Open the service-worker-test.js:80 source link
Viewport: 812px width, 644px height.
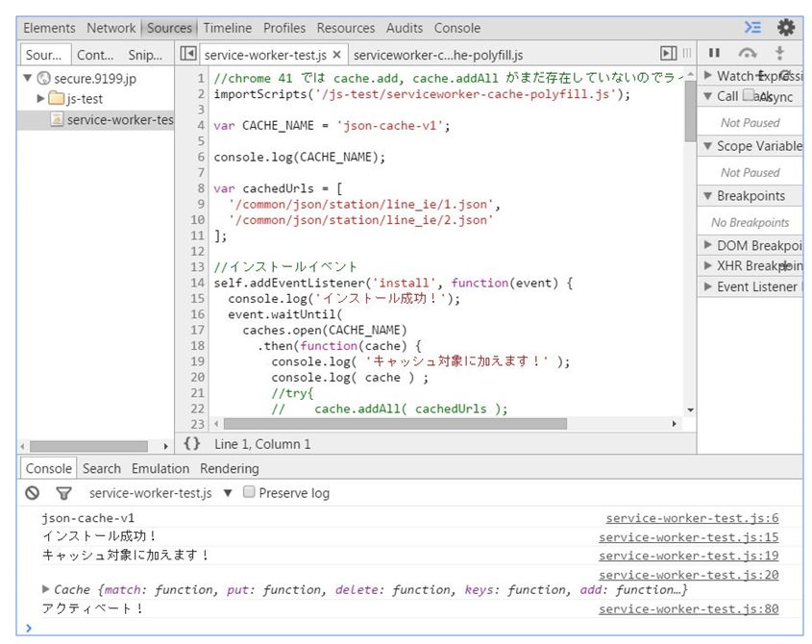point(688,608)
